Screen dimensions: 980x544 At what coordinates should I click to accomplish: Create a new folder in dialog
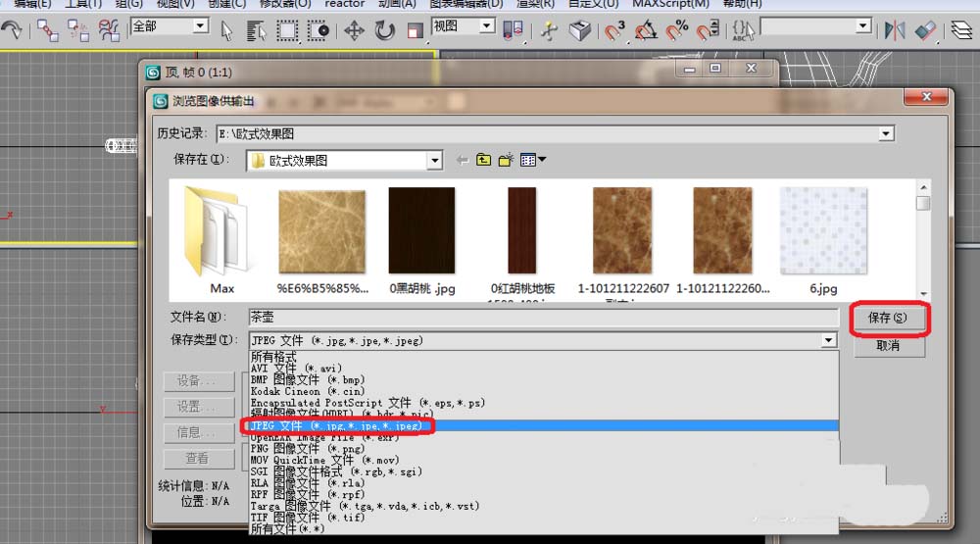[x=506, y=160]
